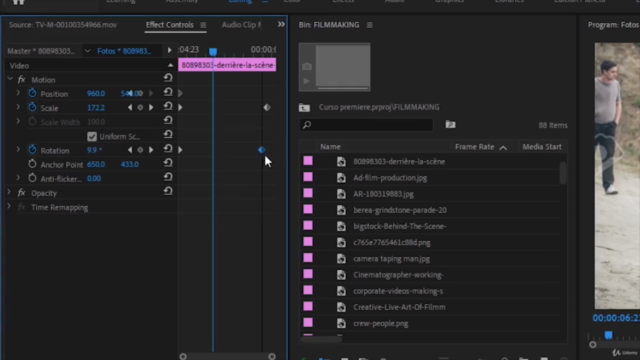Reset the Uniform Scale setting
Image resolution: width=640 pixels, height=360 pixels.
point(168,135)
